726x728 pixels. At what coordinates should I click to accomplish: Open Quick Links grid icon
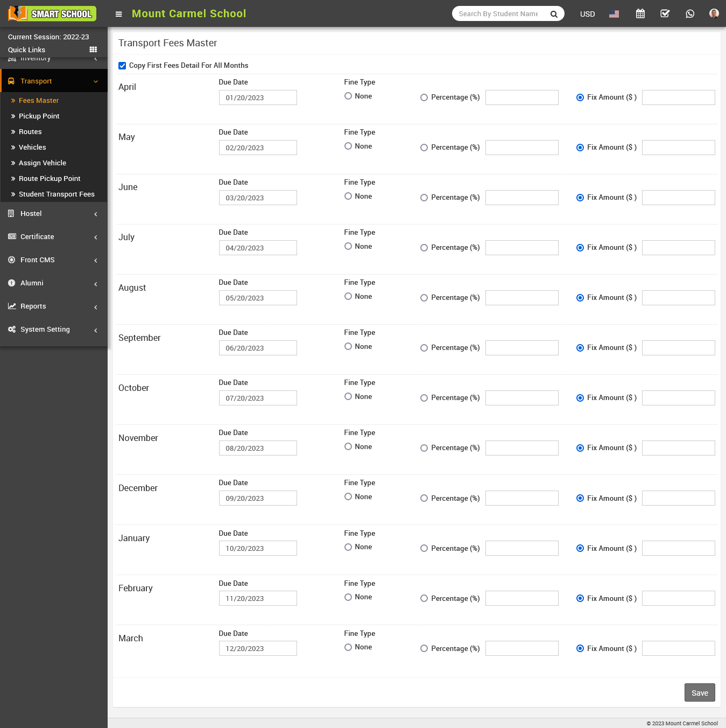coord(93,50)
